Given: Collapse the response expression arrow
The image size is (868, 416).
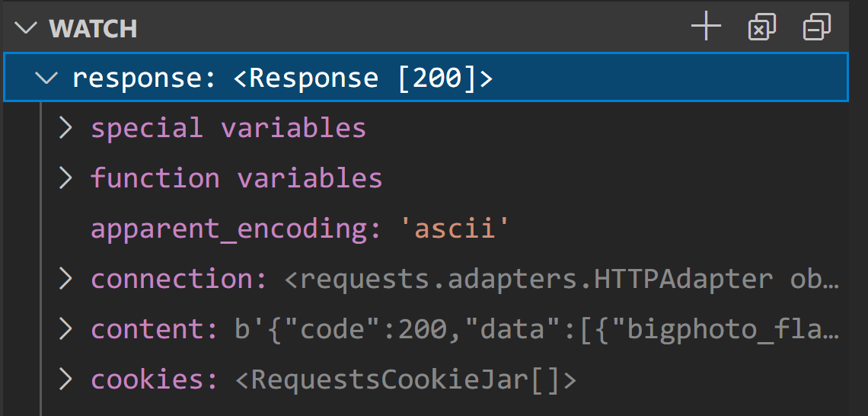Looking at the screenshot, I should pos(48,78).
